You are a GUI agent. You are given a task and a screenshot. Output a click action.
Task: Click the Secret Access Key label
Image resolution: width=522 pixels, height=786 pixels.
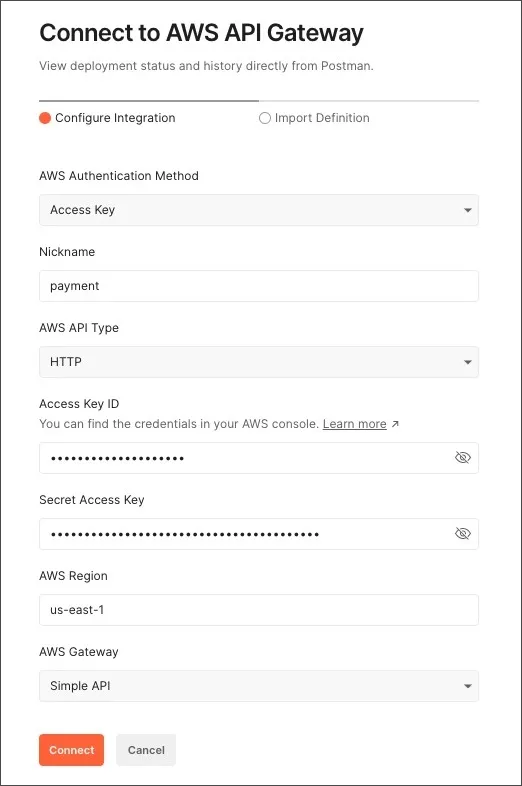tap(92, 500)
